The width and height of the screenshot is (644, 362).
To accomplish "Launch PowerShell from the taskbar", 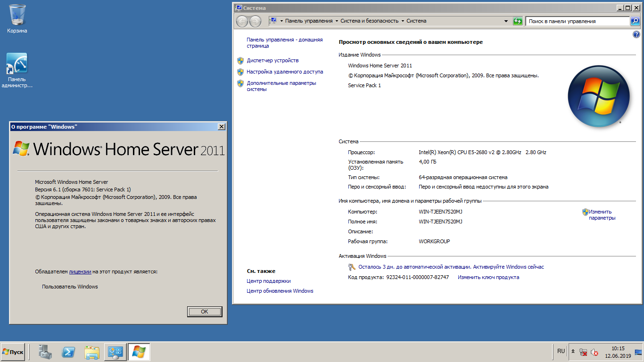I will coord(69,352).
